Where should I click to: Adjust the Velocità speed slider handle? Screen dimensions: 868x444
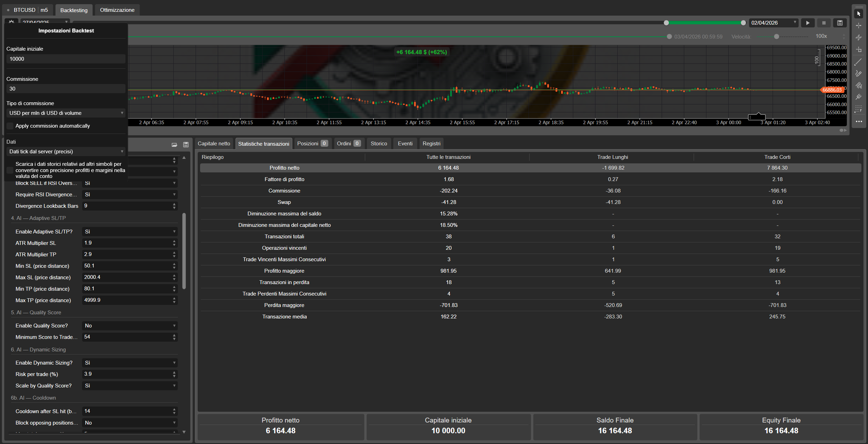[776, 37]
